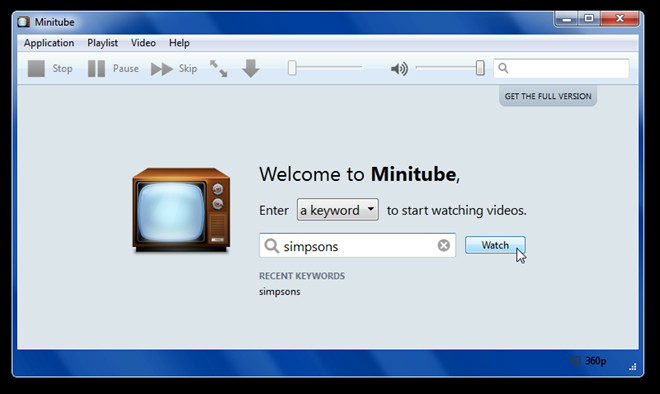Click the volume slider handle

point(480,68)
